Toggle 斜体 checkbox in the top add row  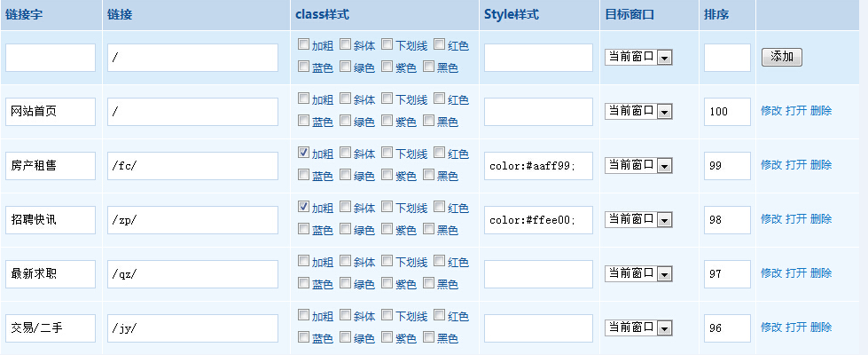point(346,44)
